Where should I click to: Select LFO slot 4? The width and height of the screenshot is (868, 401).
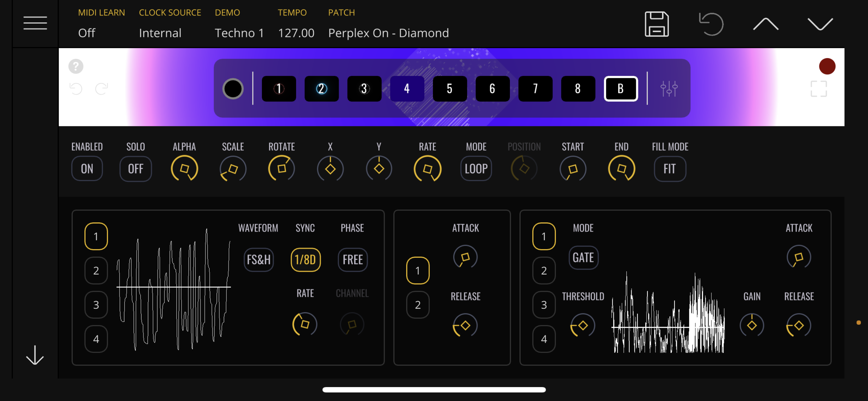96,339
